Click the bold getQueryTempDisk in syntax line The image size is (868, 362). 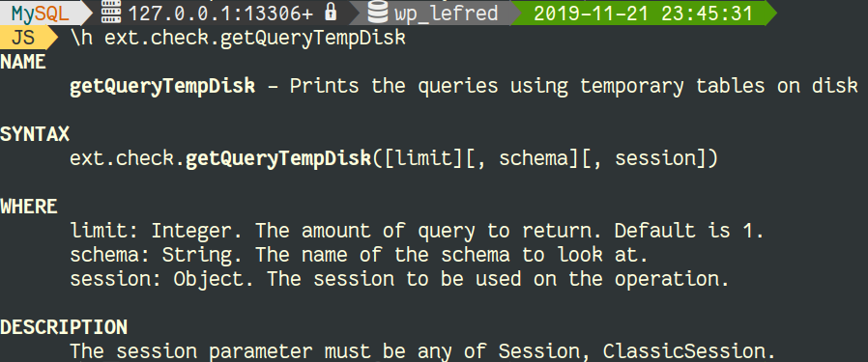coord(278,158)
